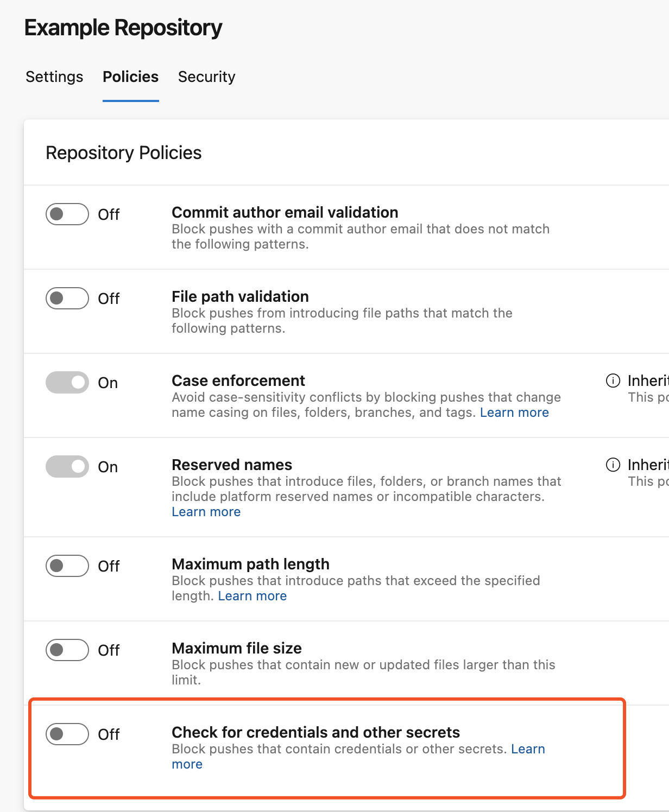Turn off the Reserved names policy
Viewport: 669px width, 812px height.
point(66,466)
